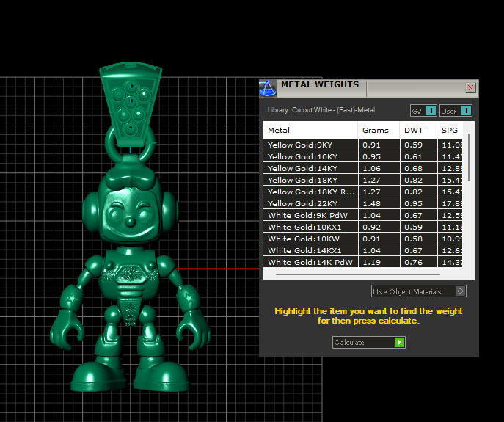Image resolution: width=504 pixels, height=422 pixels.
Task: Select the Yellow Gold:10KY row
Action: 362,156
